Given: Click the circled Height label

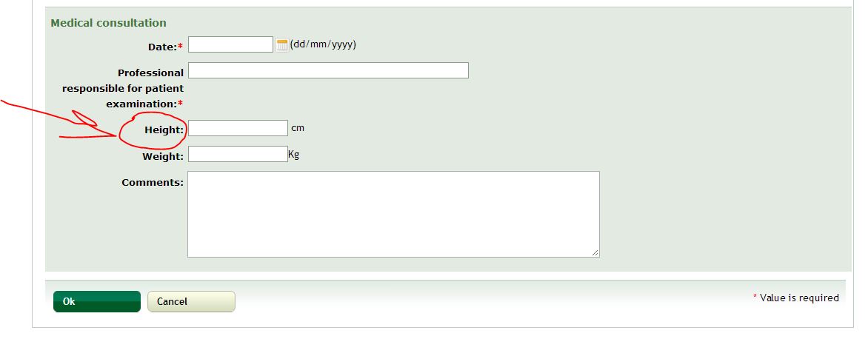Looking at the screenshot, I should tap(164, 130).
